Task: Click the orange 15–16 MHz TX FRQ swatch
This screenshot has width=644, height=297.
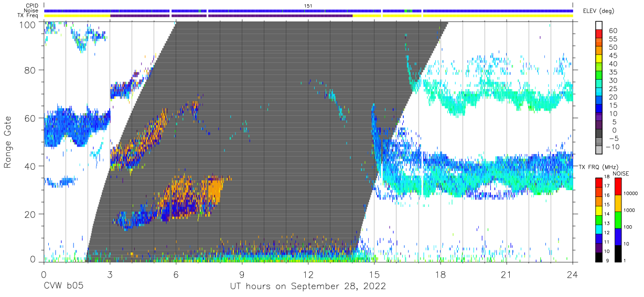Action: (x=599, y=201)
